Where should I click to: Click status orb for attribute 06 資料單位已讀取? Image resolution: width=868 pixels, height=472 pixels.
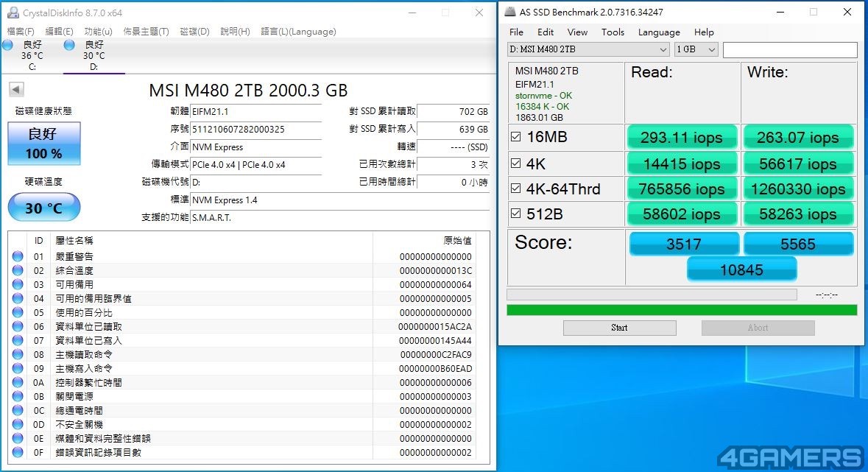(18, 326)
